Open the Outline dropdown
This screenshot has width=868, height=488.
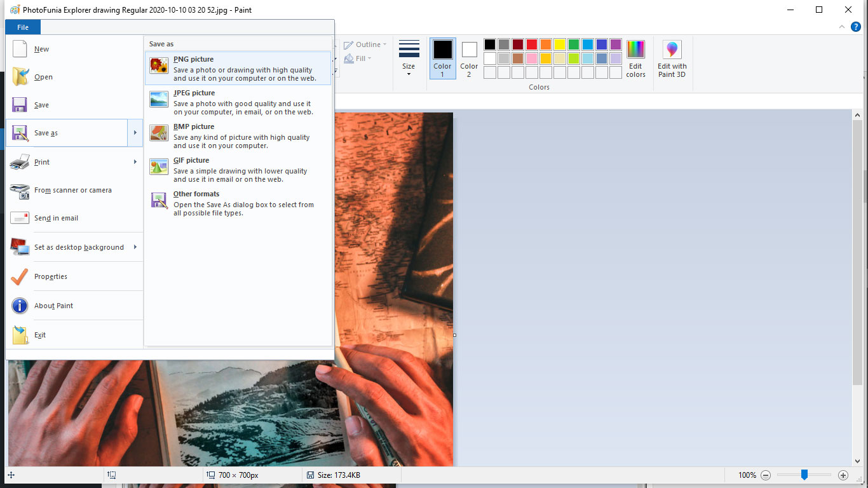click(365, 44)
